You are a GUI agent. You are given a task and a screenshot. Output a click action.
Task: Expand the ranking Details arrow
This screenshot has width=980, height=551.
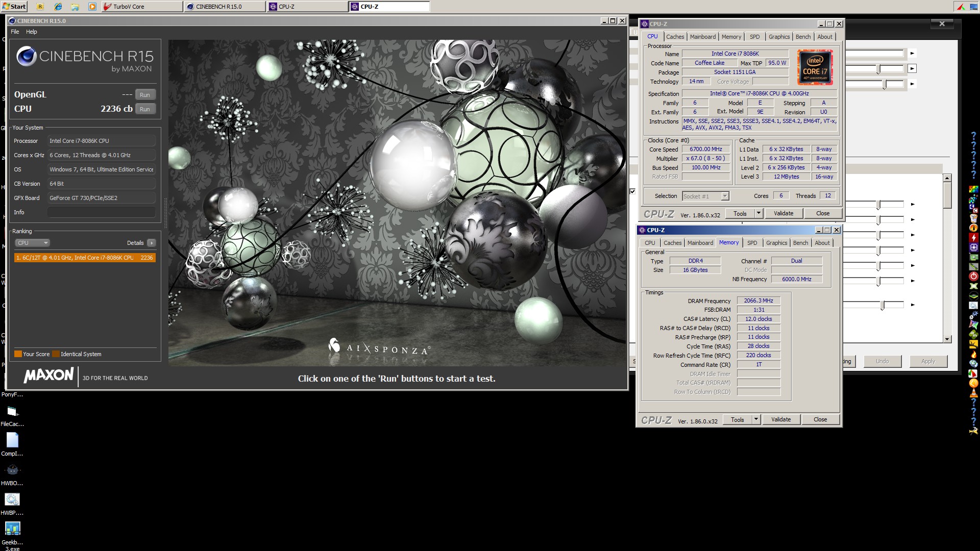(x=152, y=243)
